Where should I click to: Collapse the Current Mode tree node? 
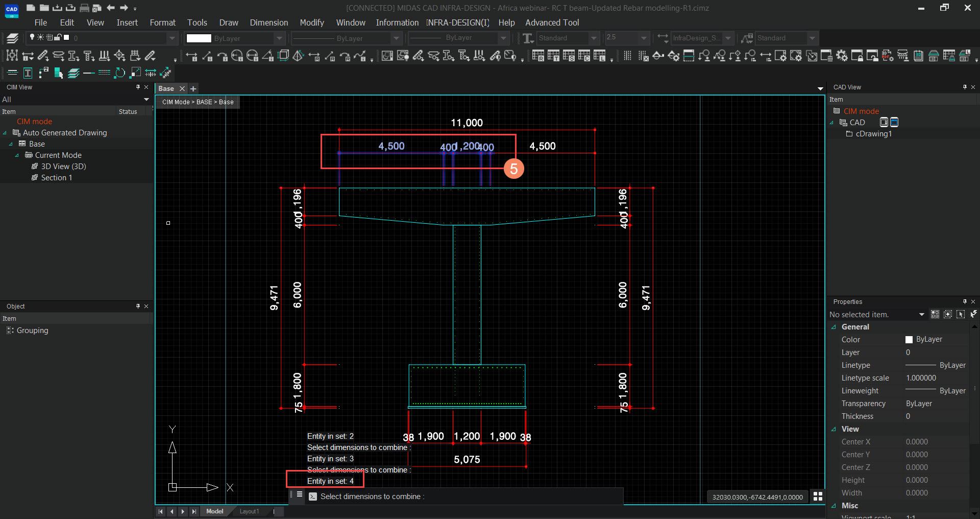(17, 155)
